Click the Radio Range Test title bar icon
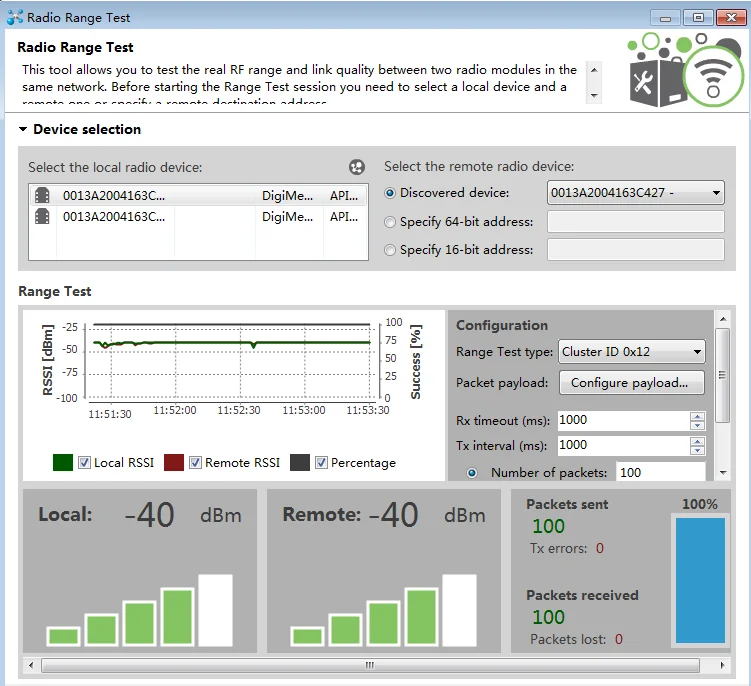 pos(14,17)
